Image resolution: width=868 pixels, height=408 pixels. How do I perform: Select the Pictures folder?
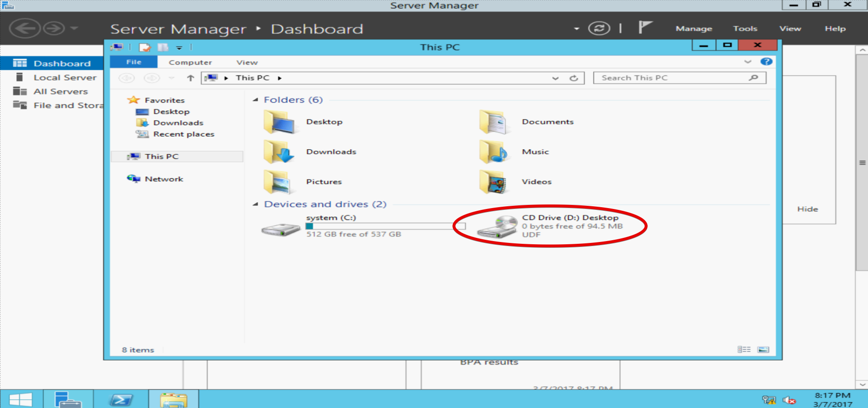pyautogui.click(x=303, y=182)
